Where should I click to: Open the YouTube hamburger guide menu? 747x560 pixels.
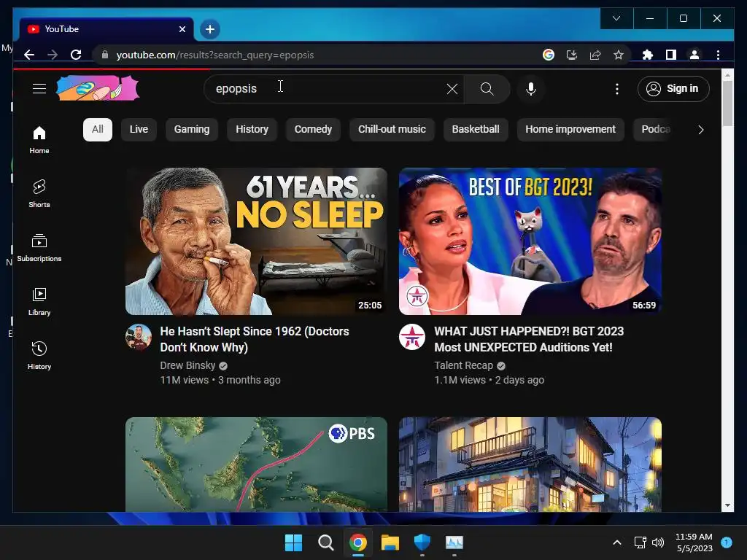[x=39, y=88]
